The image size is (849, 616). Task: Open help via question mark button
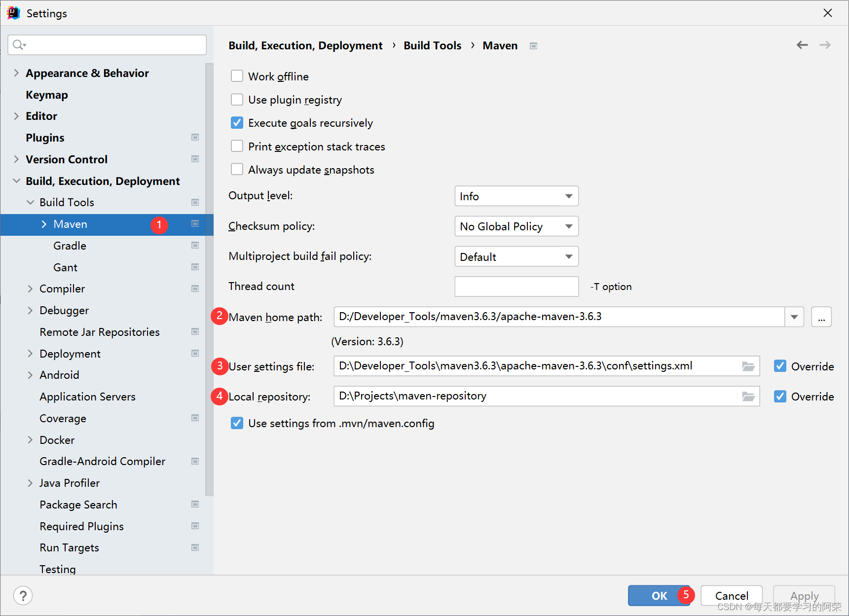click(23, 595)
